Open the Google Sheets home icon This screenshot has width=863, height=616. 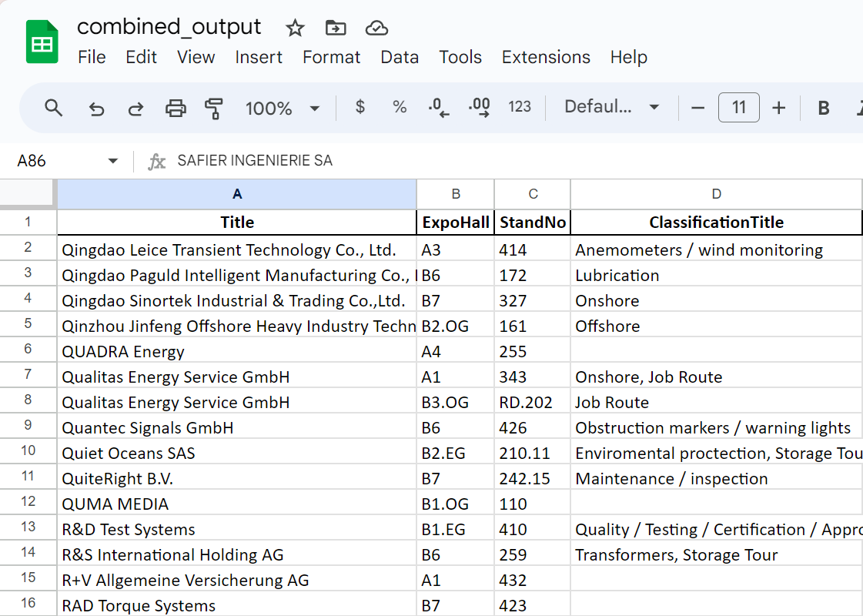tap(42, 42)
